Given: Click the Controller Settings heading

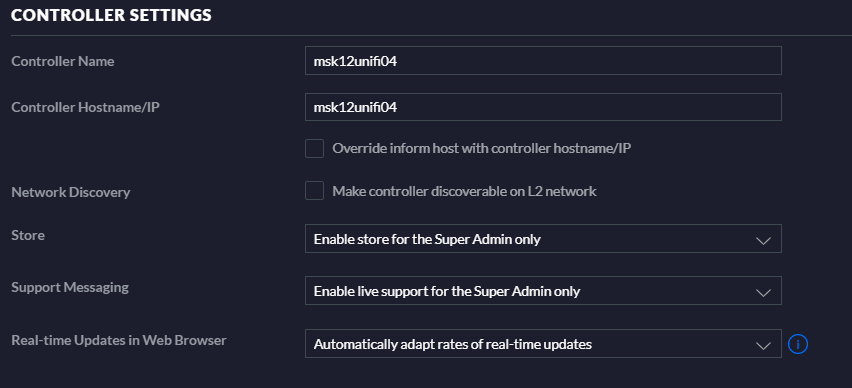Looking at the screenshot, I should tap(111, 15).
